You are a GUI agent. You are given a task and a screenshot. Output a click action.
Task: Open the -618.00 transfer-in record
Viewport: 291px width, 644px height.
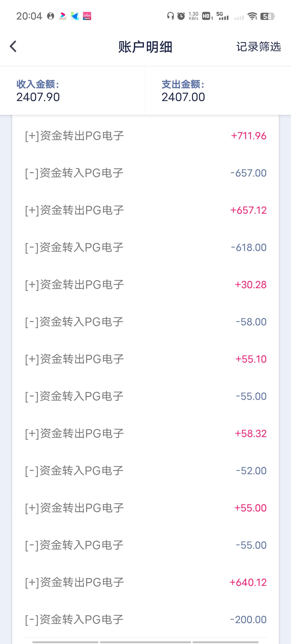point(145,247)
